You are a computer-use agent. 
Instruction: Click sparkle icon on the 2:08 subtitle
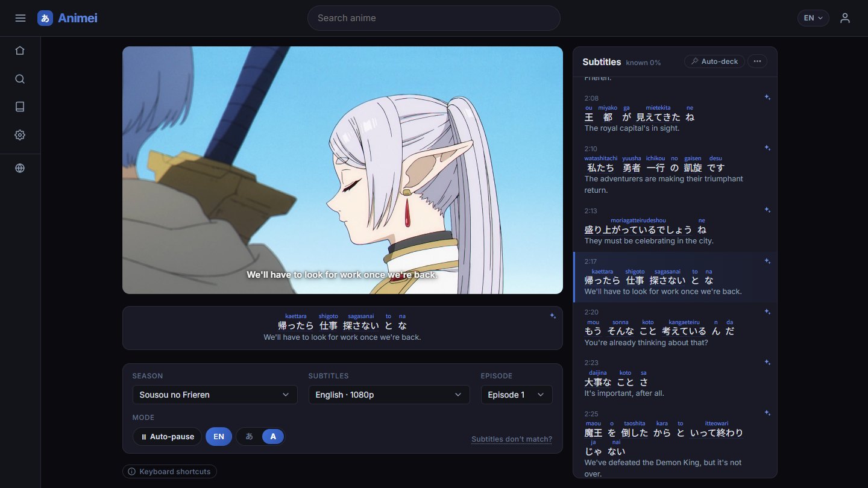(x=767, y=97)
